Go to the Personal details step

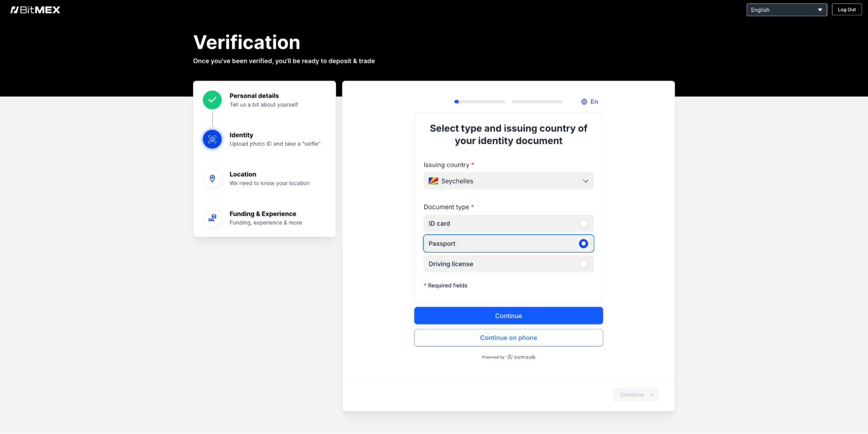(254, 96)
